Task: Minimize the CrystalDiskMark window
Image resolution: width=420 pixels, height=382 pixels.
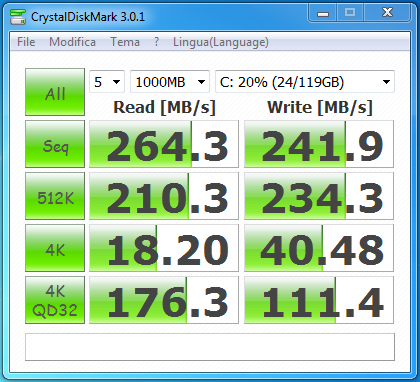Action: (x=323, y=13)
